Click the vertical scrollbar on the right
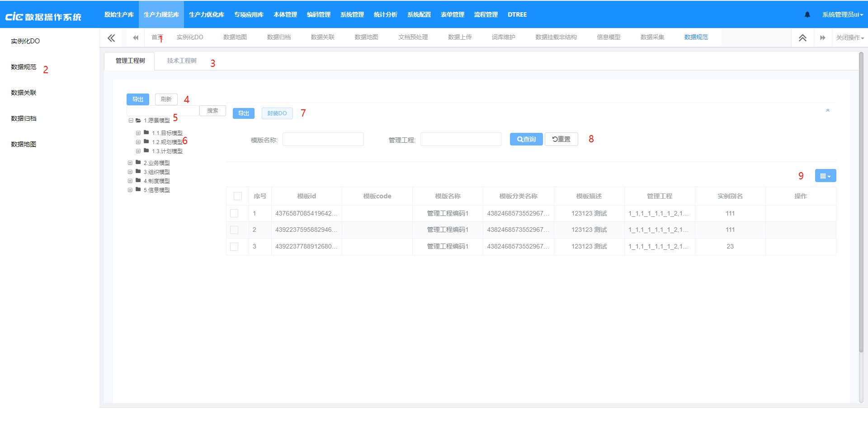 click(x=861, y=203)
